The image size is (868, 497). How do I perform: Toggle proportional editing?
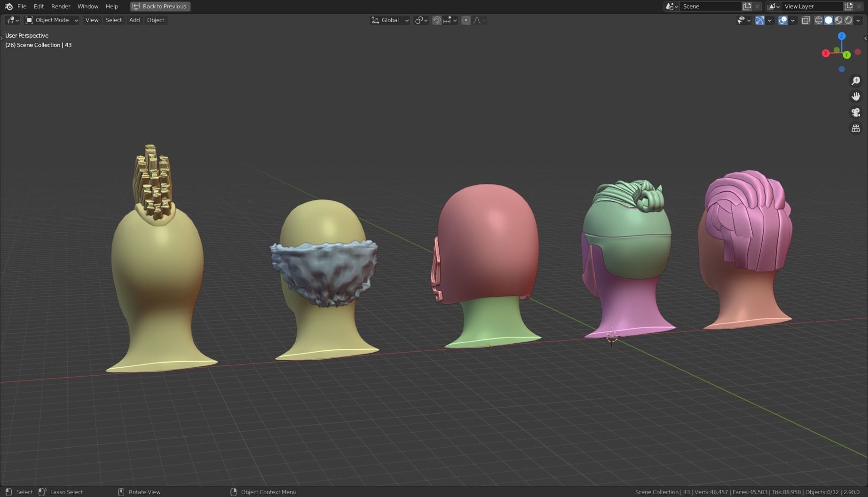pyautogui.click(x=466, y=20)
